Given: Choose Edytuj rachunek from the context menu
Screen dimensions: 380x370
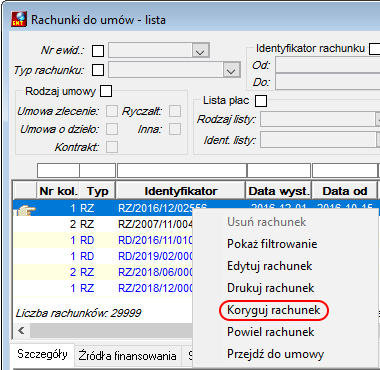Looking at the screenshot, I should tap(270, 266).
